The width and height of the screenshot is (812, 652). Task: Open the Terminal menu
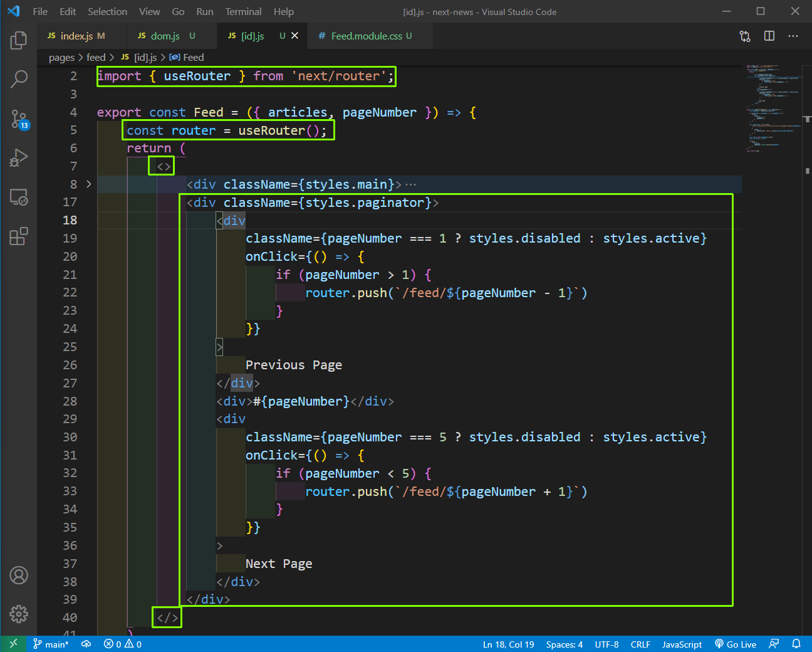[243, 11]
